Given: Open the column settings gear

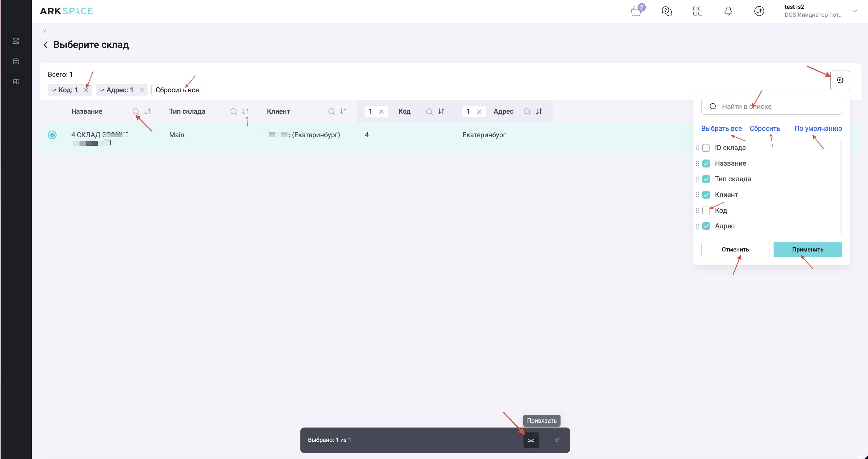Looking at the screenshot, I should tap(840, 80).
